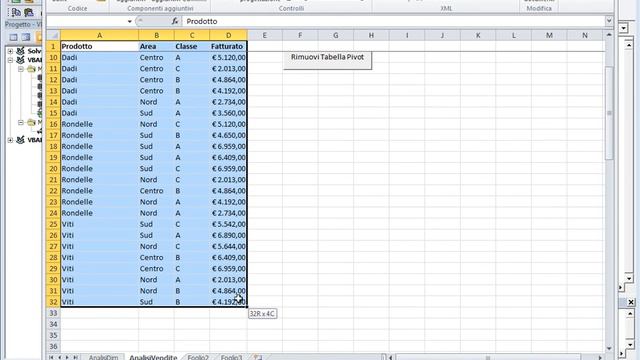Click class C in row 29
The width and height of the screenshot is (640, 360).
tap(192, 269)
